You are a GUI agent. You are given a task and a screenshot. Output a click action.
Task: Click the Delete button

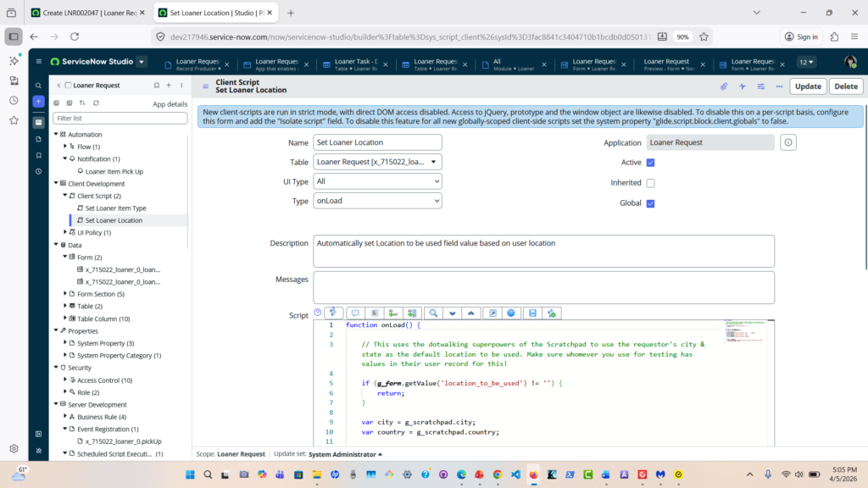[845, 86]
